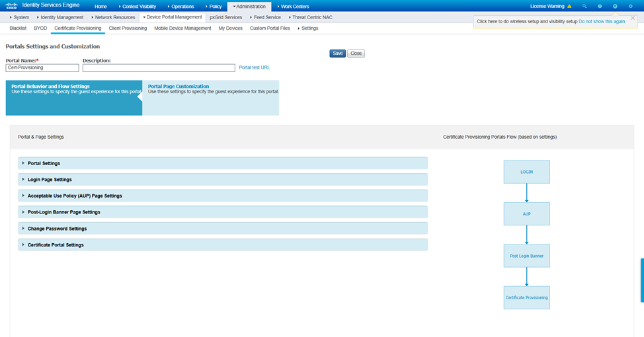The height and width of the screenshot is (337, 644).
Task: Expand the Network Resources submenu
Action: tap(113, 17)
